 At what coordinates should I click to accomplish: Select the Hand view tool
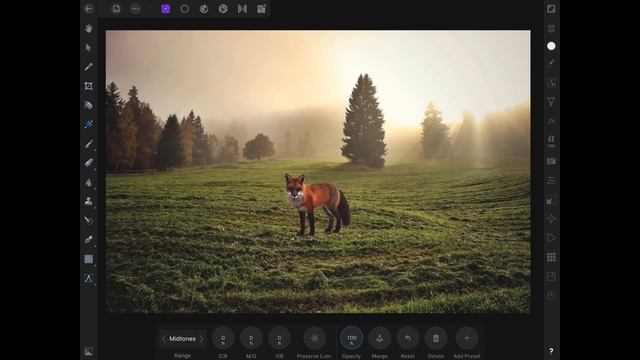click(x=89, y=28)
